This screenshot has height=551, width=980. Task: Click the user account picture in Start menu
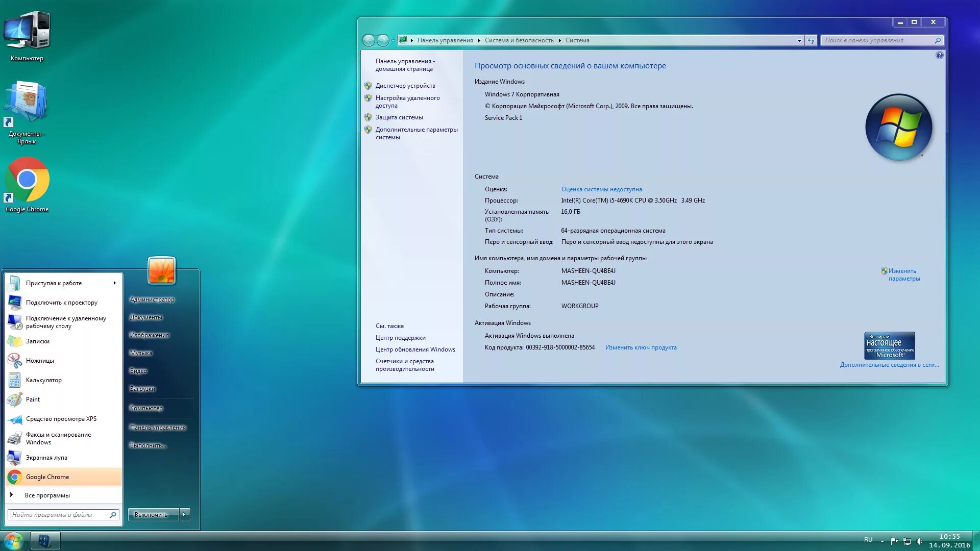pyautogui.click(x=162, y=270)
